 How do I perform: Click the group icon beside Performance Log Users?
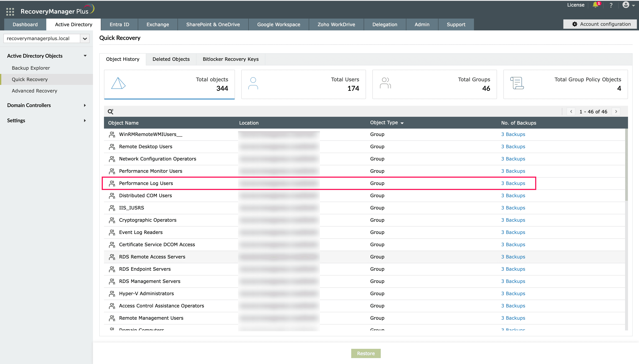(x=112, y=183)
